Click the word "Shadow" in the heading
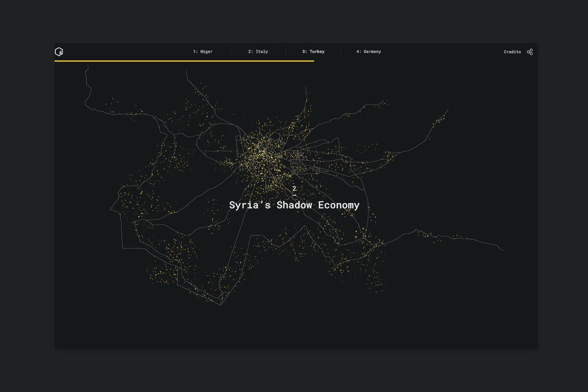 (294, 205)
